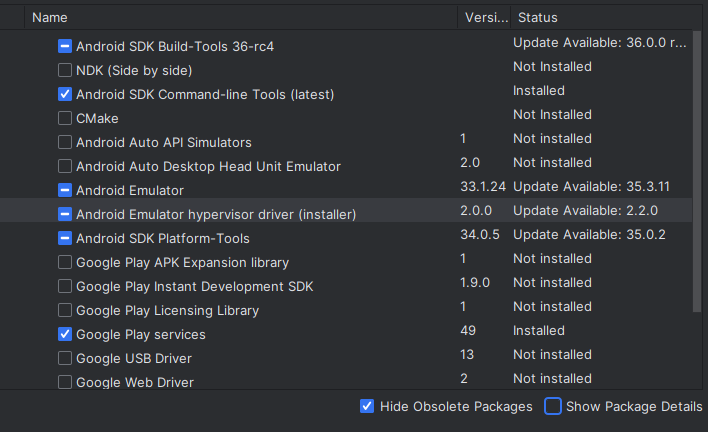708x432 pixels.
Task: Toggle Android SDK Build-Tools 36-rc4 checkbox
Action: pyautogui.click(x=65, y=46)
